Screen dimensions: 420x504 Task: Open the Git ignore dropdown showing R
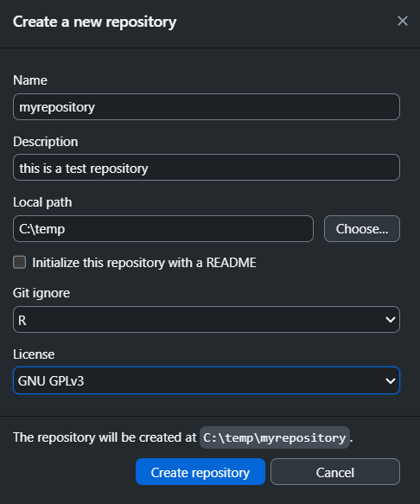click(207, 320)
